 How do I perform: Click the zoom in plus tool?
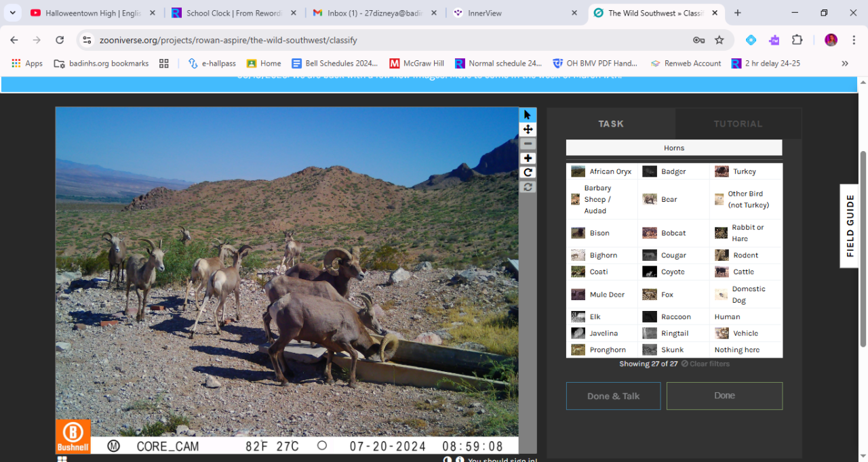(528, 159)
